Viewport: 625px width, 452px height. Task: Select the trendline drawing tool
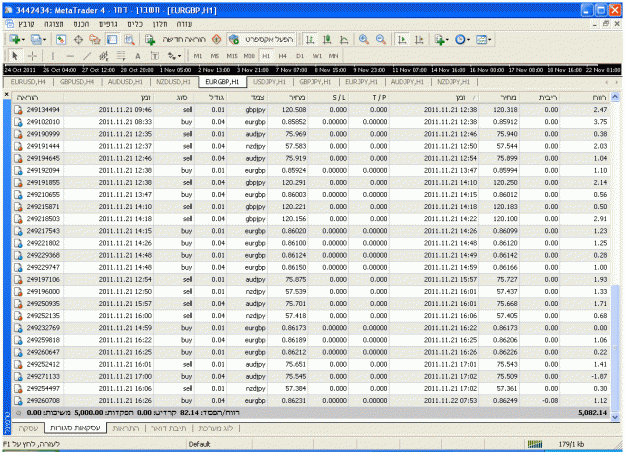[x=87, y=56]
